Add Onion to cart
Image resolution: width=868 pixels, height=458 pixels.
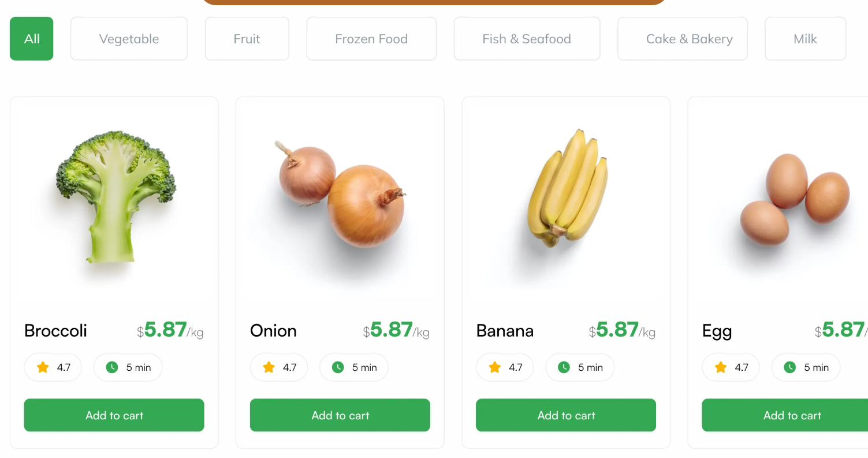[340, 415]
